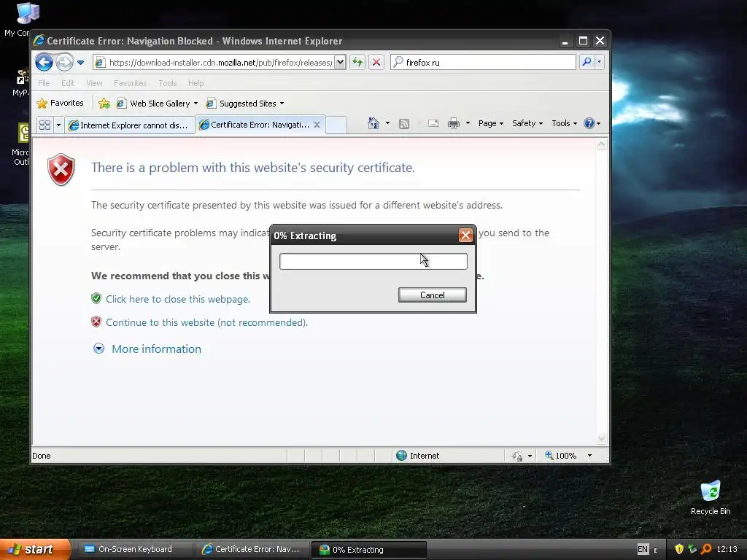Open the Print options dropdown arrow
The image size is (747, 560).
pyautogui.click(x=468, y=123)
